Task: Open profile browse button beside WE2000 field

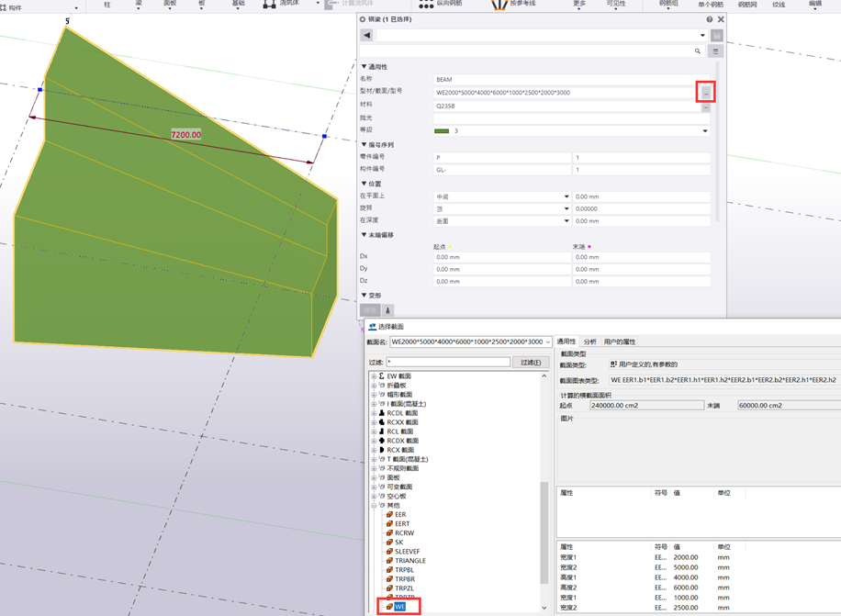Action: click(x=705, y=93)
